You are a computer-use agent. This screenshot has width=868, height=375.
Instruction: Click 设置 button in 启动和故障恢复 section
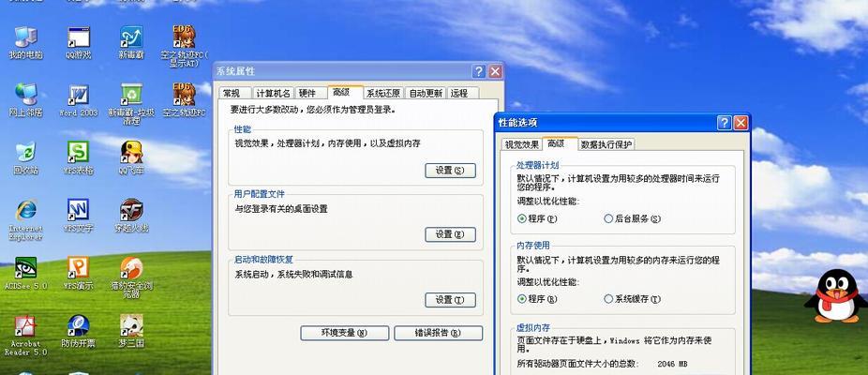click(450, 300)
